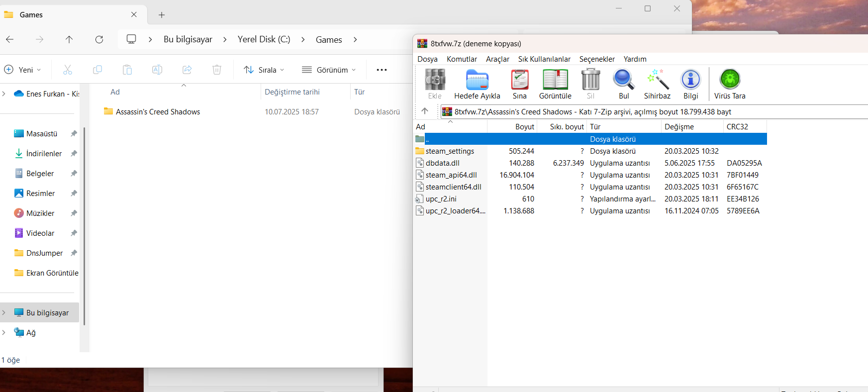Select steamclient64.dll in the archive
868x392 pixels.
coord(453,187)
